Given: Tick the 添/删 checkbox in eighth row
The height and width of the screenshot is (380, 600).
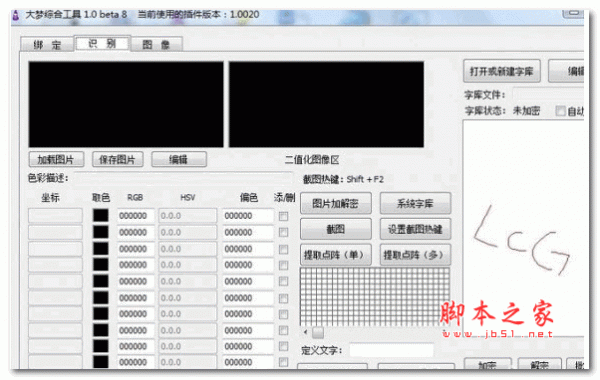Looking at the screenshot, I should click(x=284, y=330).
